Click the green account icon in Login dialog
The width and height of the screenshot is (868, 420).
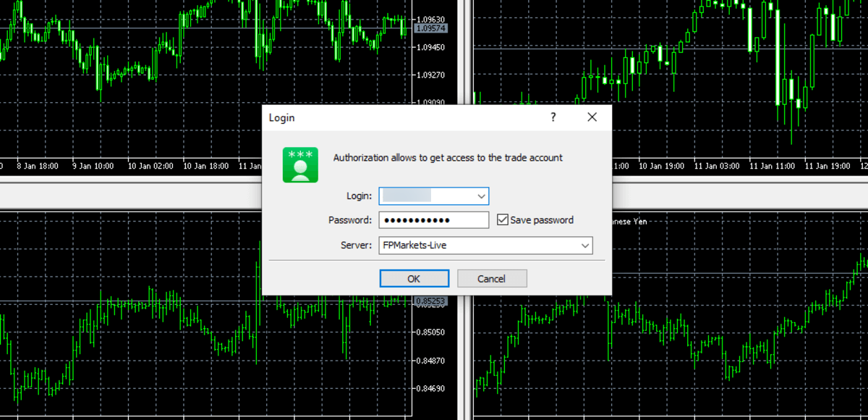300,164
